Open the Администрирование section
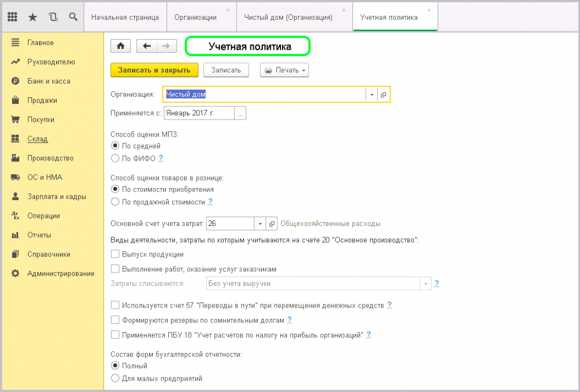 click(61, 273)
